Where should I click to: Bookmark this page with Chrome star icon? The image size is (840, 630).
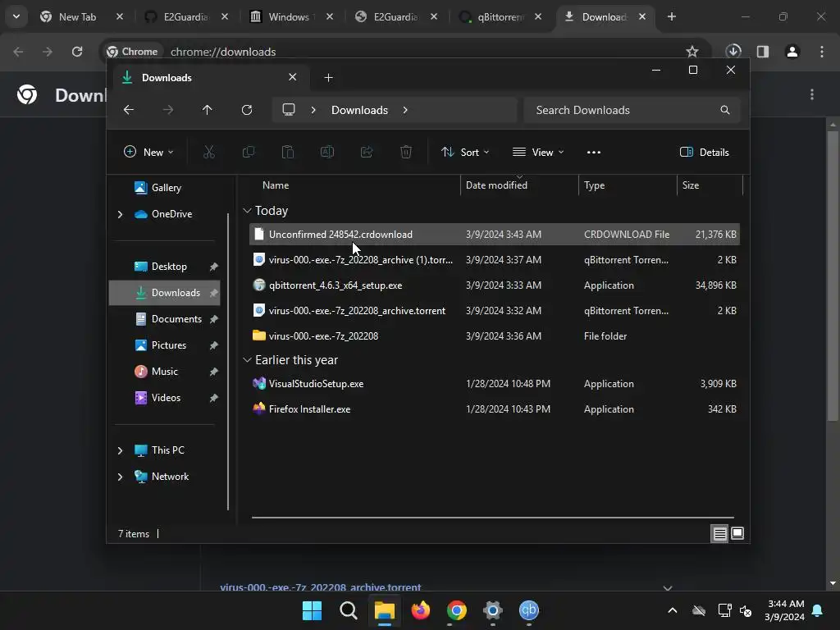pos(692,52)
